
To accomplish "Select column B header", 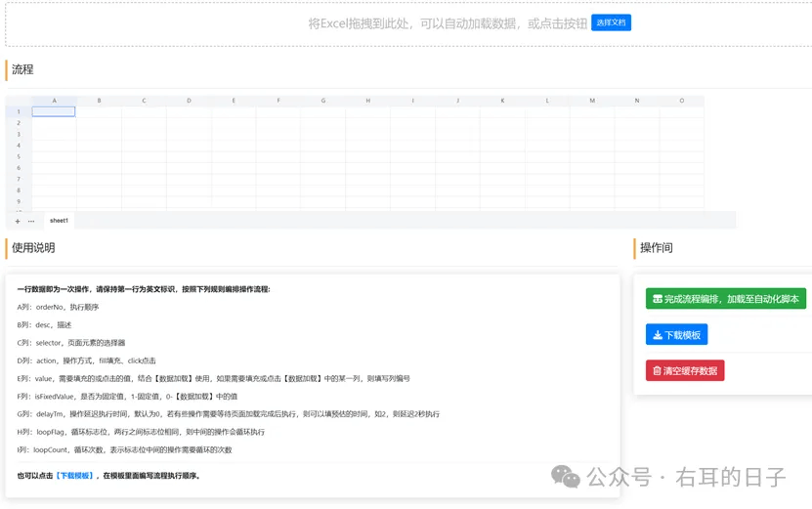I will (x=99, y=101).
